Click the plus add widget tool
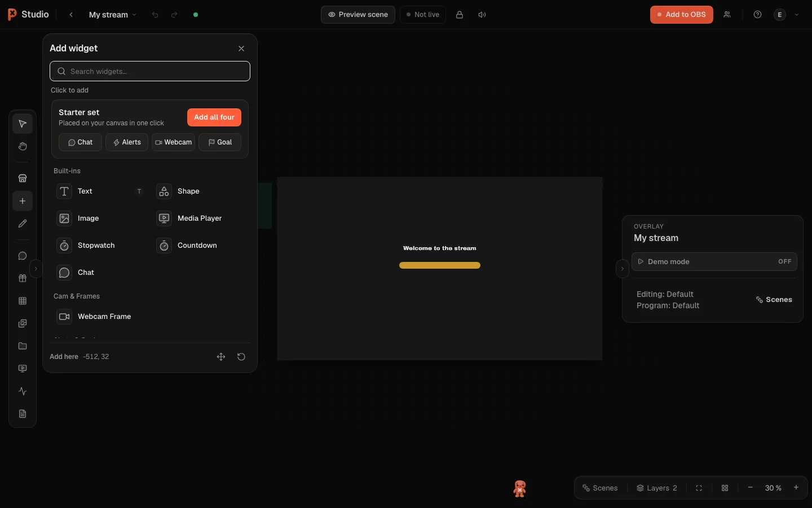The width and height of the screenshot is (812, 508). [23, 201]
